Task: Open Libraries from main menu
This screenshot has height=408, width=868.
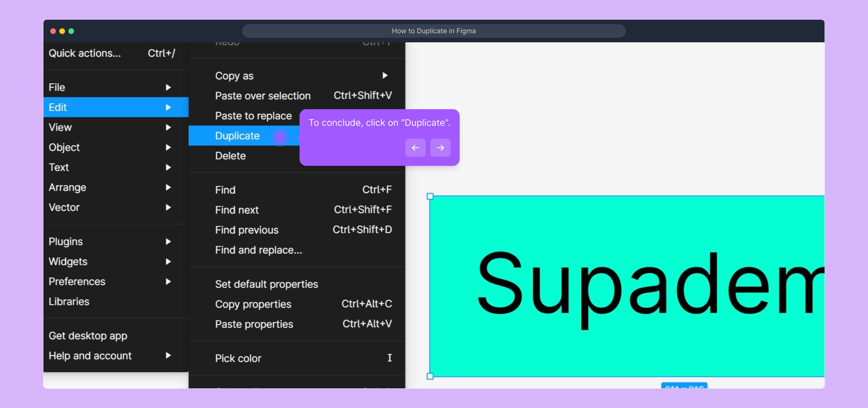Action: [x=69, y=301]
